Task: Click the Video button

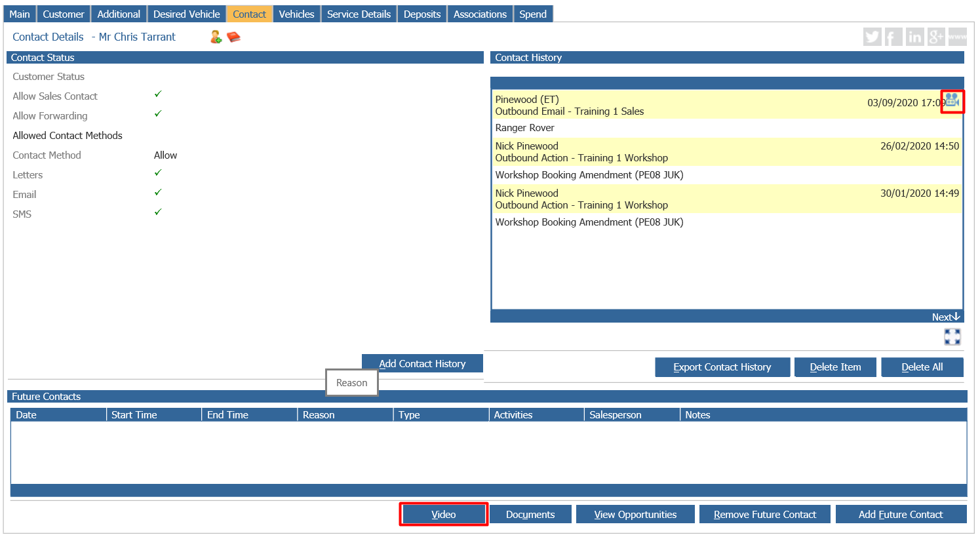Action: click(x=444, y=515)
